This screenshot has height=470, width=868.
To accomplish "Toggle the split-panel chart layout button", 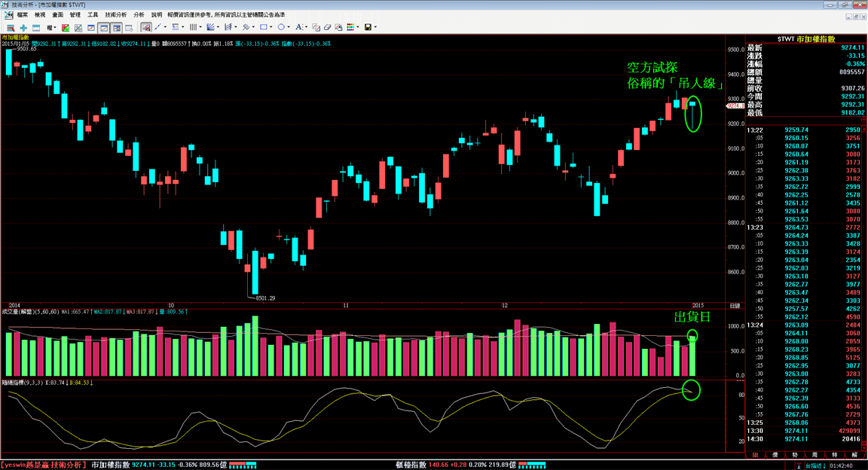I will point(116,27).
